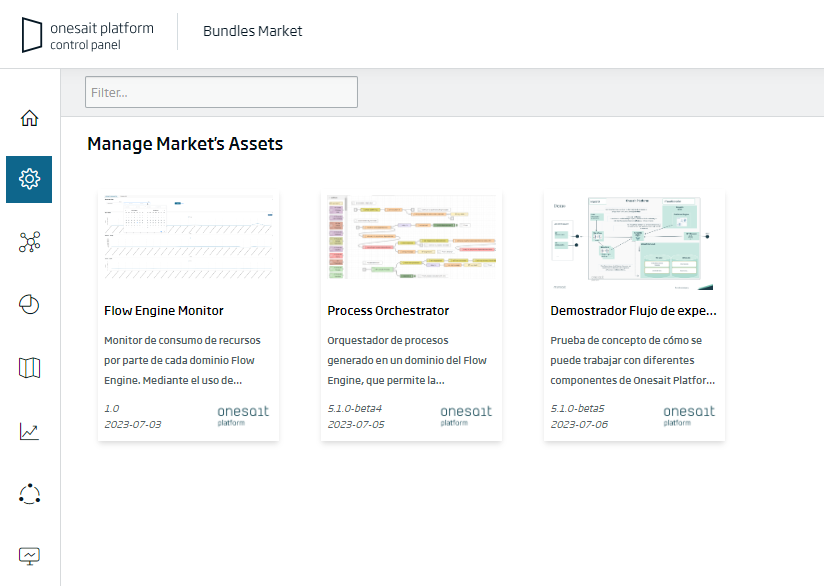824x586 pixels.
Task: Open the folded map sidebar icon
Action: [29, 368]
